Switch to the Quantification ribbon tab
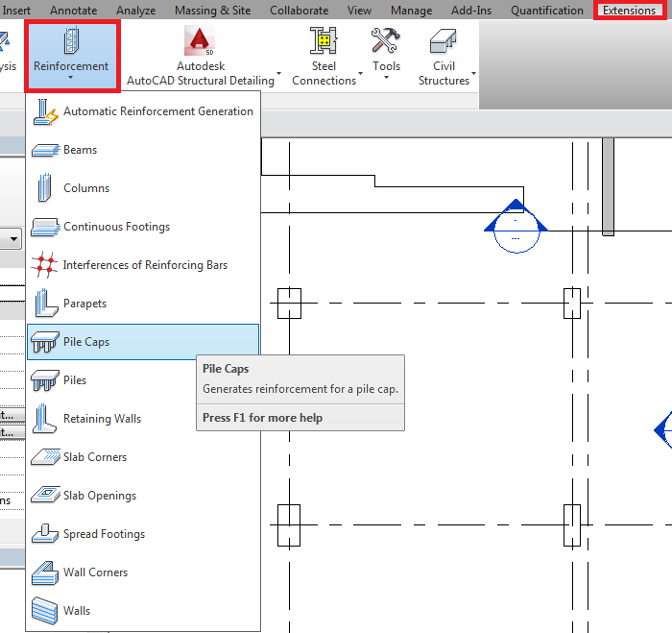This screenshot has width=672, height=633. click(x=547, y=11)
